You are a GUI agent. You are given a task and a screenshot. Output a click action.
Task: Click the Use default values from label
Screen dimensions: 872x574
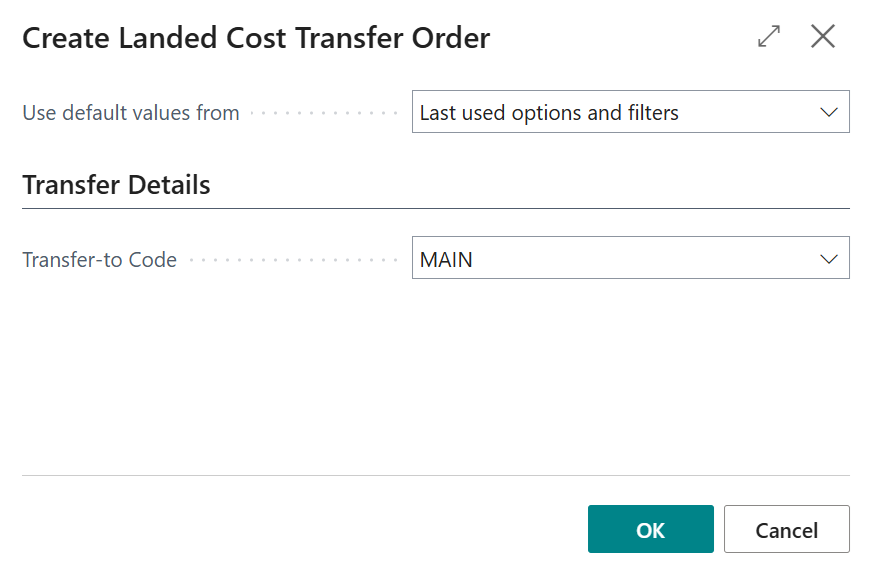(131, 113)
